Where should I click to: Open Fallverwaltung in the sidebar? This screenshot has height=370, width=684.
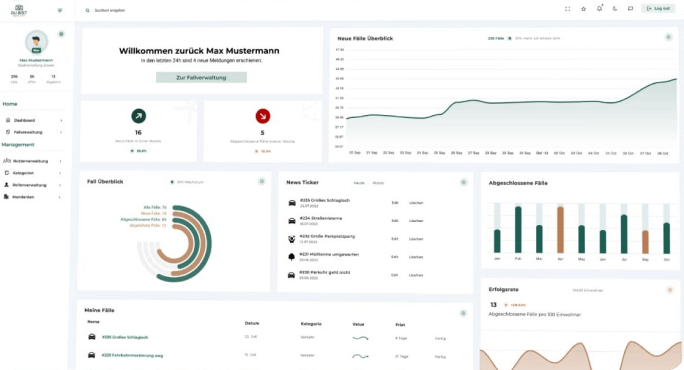(28, 132)
